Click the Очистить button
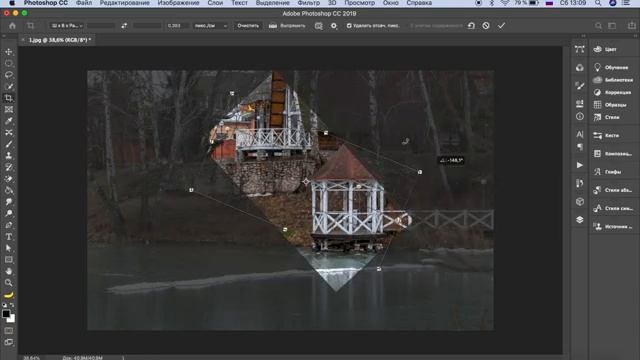The width and height of the screenshot is (640, 360). (x=248, y=26)
